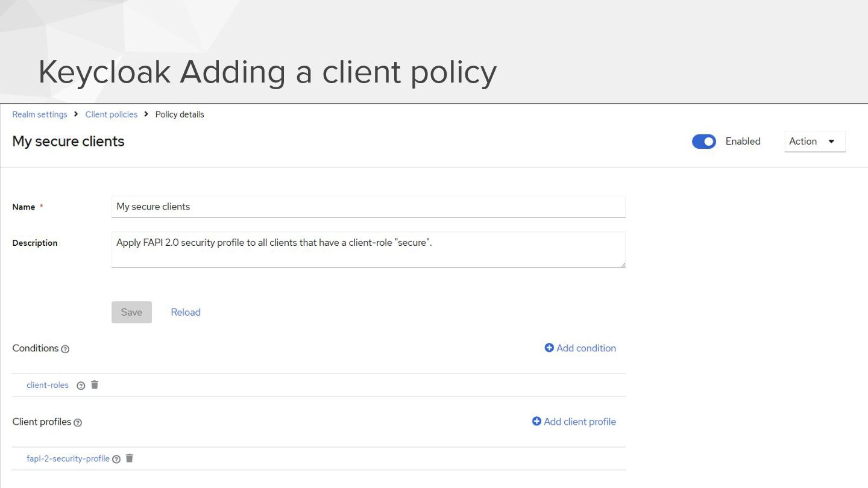Go to Realm settings breadcrumb

tap(40, 114)
